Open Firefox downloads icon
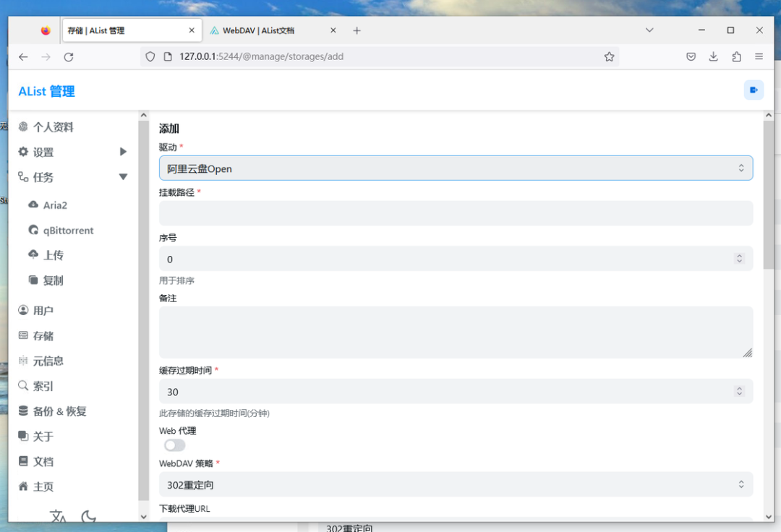 tap(713, 56)
